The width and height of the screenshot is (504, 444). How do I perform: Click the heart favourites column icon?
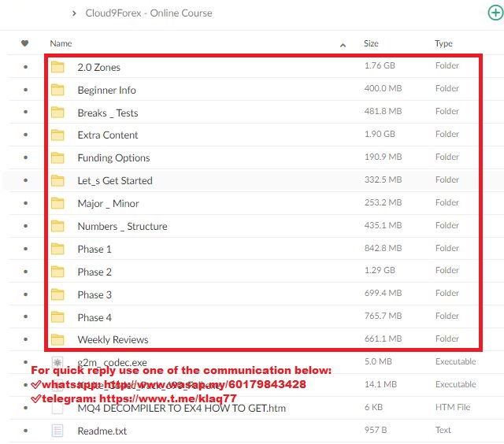[24, 43]
